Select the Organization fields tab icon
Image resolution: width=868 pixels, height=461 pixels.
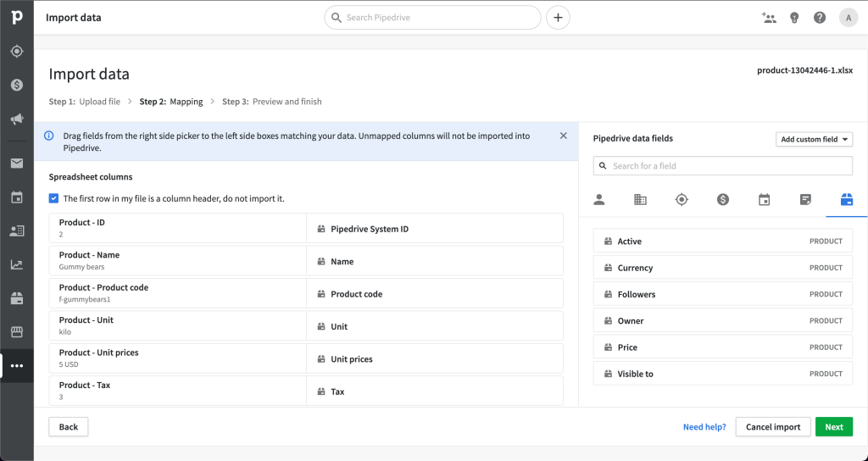tap(641, 200)
